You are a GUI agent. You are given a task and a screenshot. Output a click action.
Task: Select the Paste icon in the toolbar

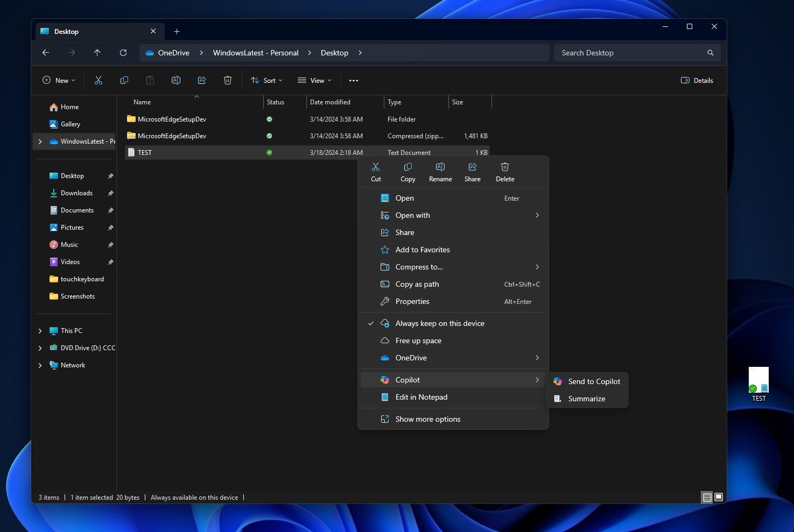point(150,80)
